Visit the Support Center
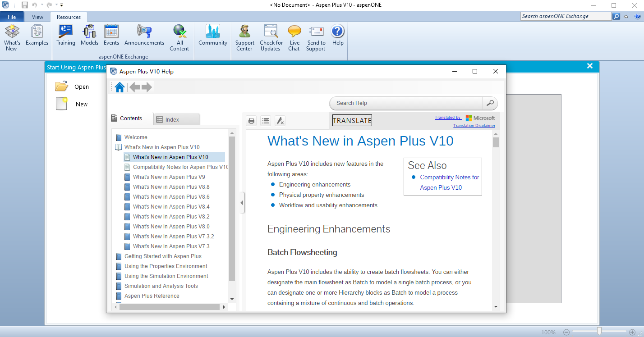Screen dimensions: 644x337 [244, 35]
